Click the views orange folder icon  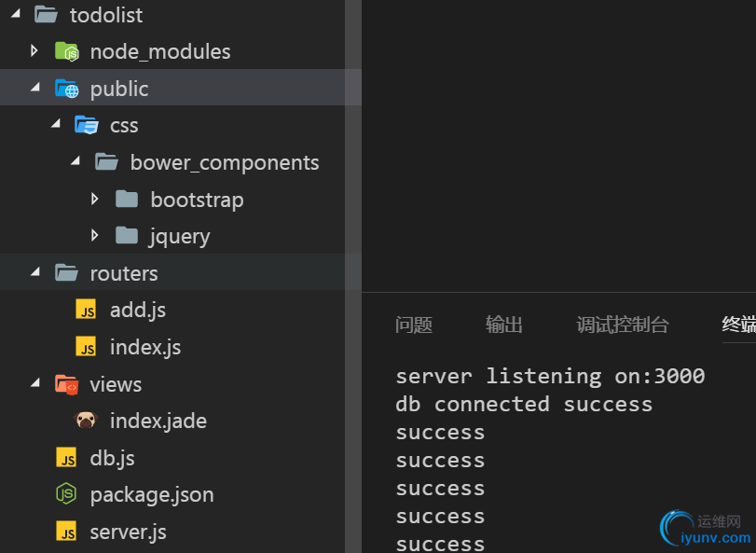click(x=66, y=384)
